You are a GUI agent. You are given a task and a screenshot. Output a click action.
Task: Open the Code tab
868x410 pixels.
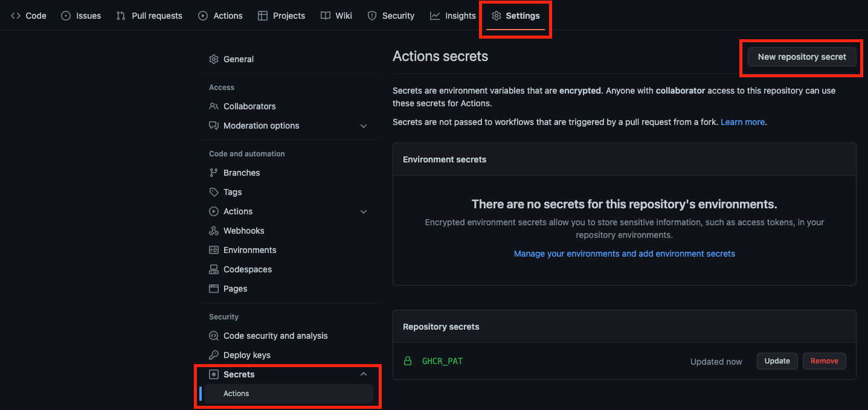[28, 16]
